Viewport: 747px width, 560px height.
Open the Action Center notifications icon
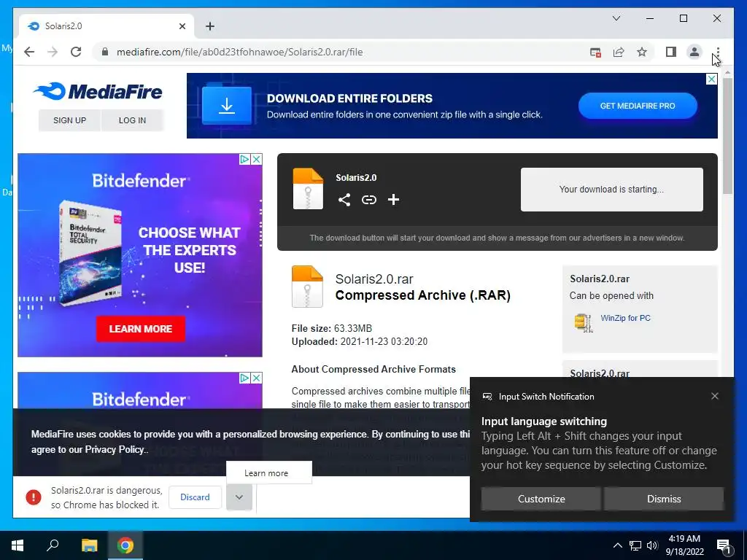click(724, 545)
